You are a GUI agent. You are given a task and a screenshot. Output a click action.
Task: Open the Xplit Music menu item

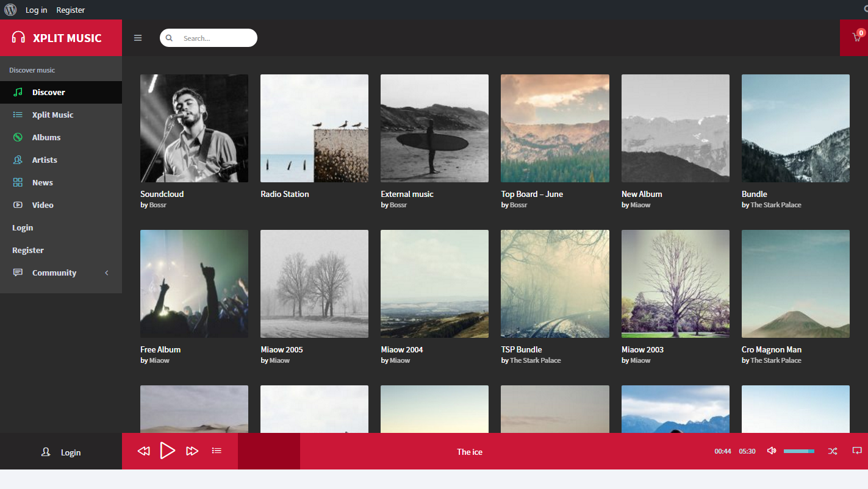[x=61, y=115]
